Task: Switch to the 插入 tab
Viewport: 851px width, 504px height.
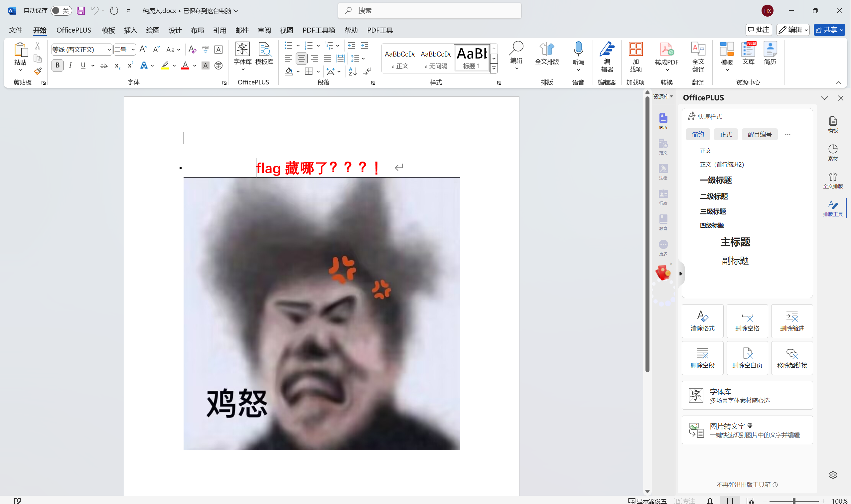Action: tap(130, 30)
